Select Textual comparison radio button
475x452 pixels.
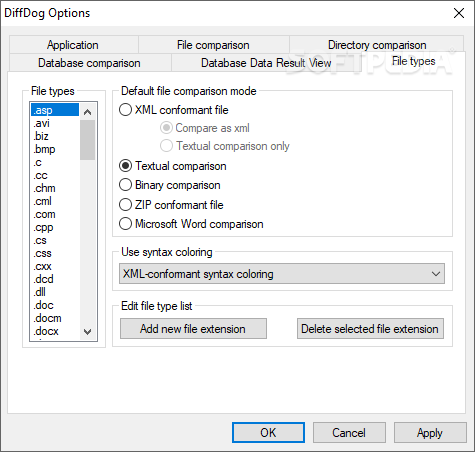[125, 166]
